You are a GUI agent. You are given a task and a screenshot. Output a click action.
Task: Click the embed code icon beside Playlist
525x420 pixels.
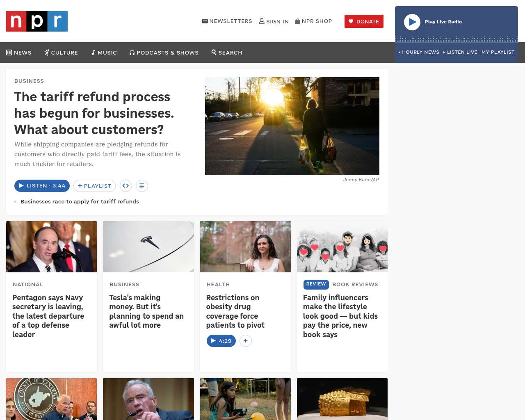tap(126, 186)
